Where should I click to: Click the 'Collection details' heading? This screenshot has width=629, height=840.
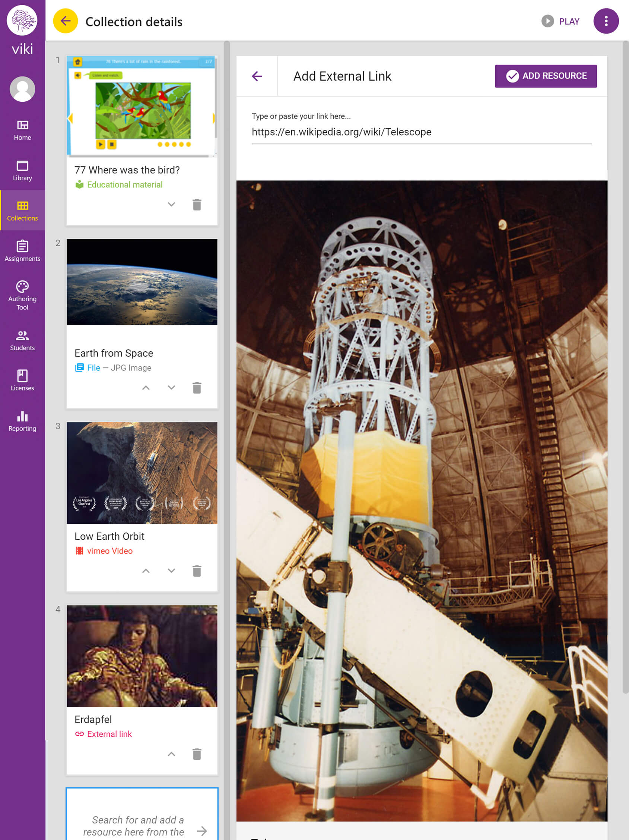click(134, 22)
